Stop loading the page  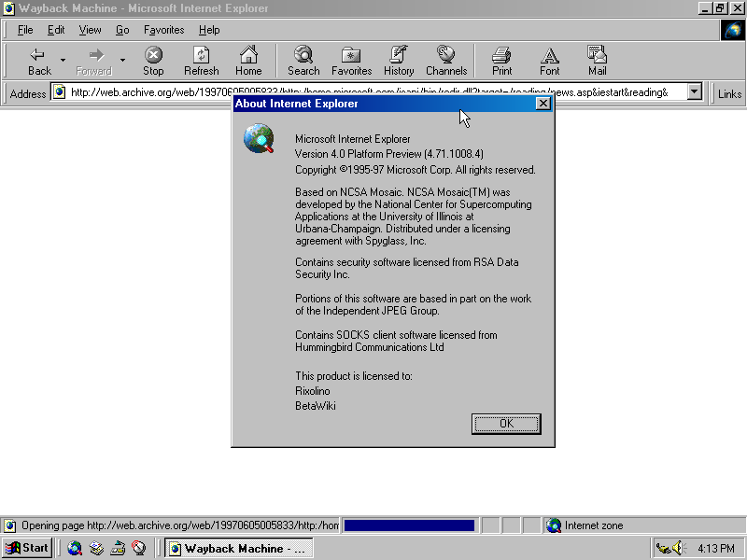pyautogui.click(x=153, y=61)
